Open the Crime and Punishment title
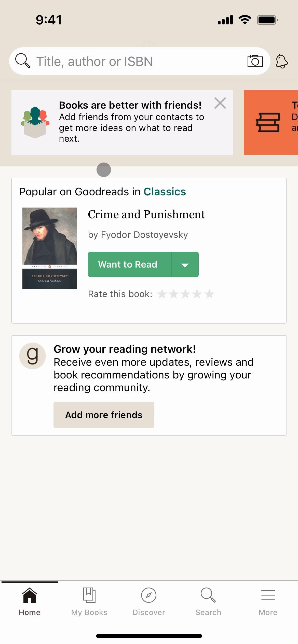This screenshot has height=644, width=298. [x=146, y=214]
